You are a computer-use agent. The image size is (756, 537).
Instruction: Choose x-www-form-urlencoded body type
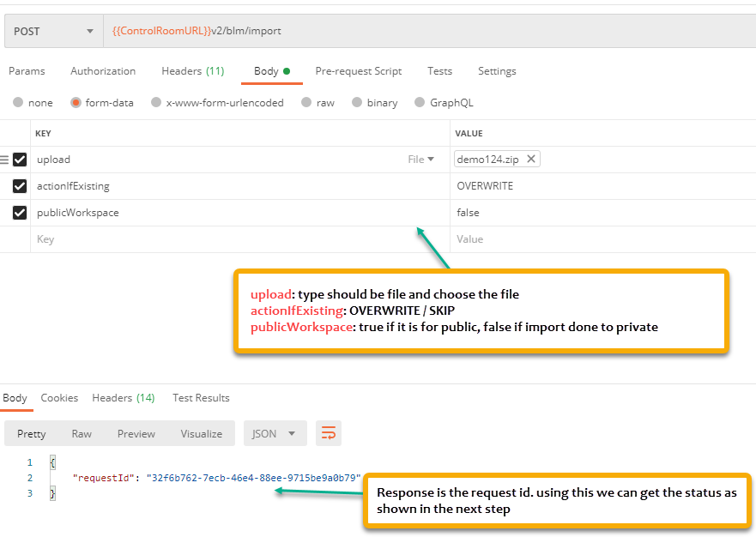pyautogui.click(x=156, y=102)
